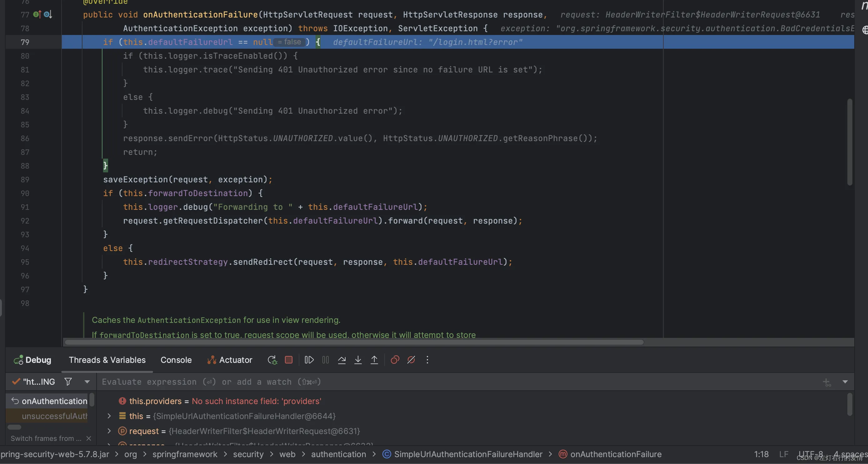Image resolution: width=868 pixels, height=464 pixels.
Task: Click the Rerun debug icon
Action: point(272,360)
